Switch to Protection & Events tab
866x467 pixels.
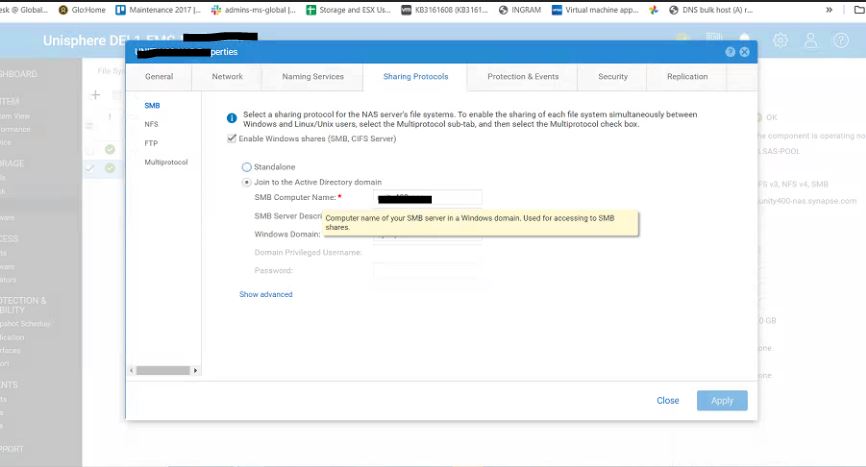pyautogui.click(x=523, y=77)
